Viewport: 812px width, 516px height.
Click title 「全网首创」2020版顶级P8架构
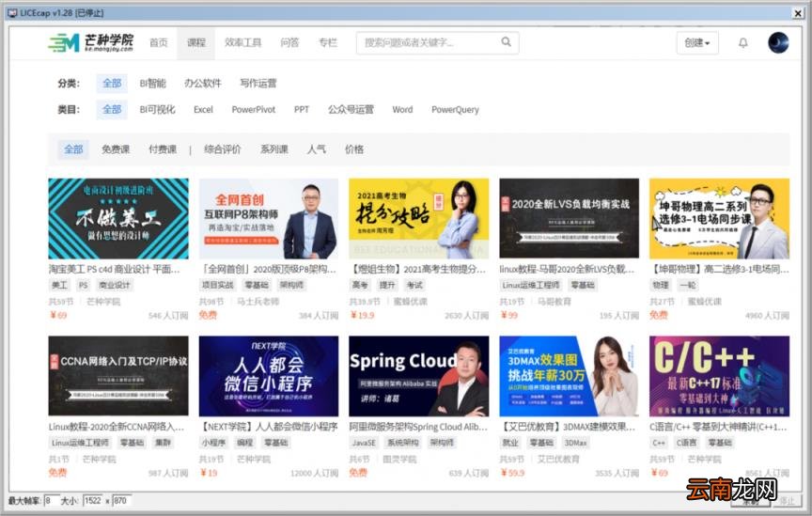268,270
